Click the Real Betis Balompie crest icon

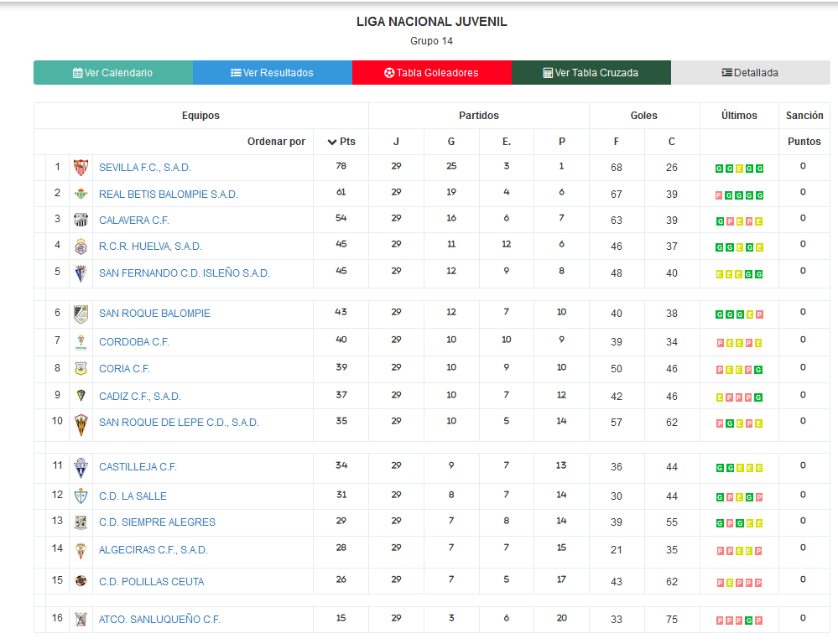tap(81, 194)
